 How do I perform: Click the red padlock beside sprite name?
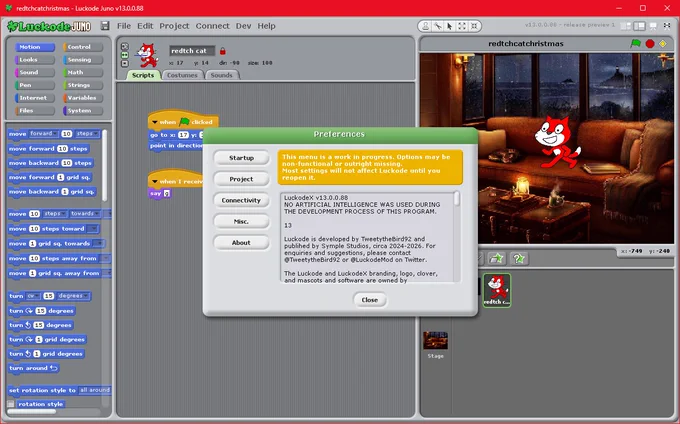tap(222, 51)
